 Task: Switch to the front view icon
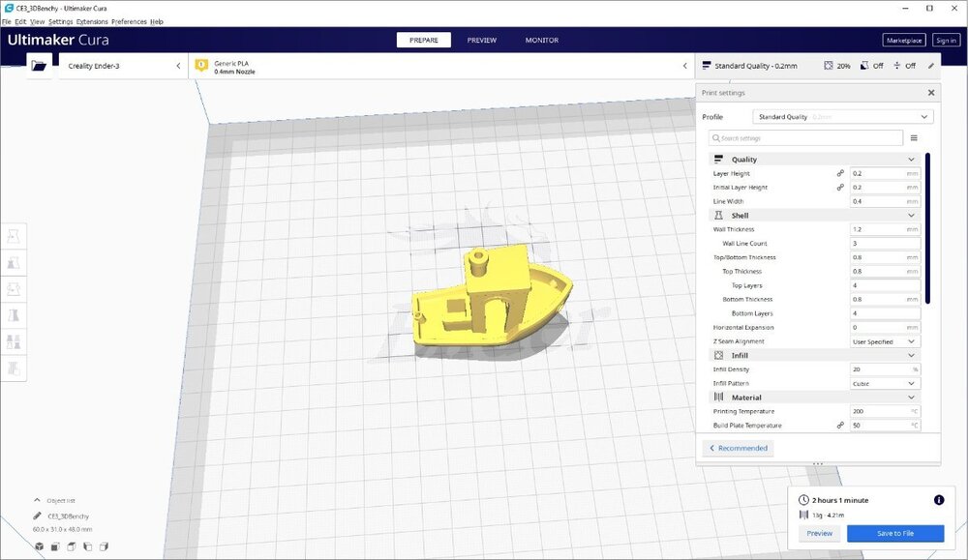click(x=55, y=546)
